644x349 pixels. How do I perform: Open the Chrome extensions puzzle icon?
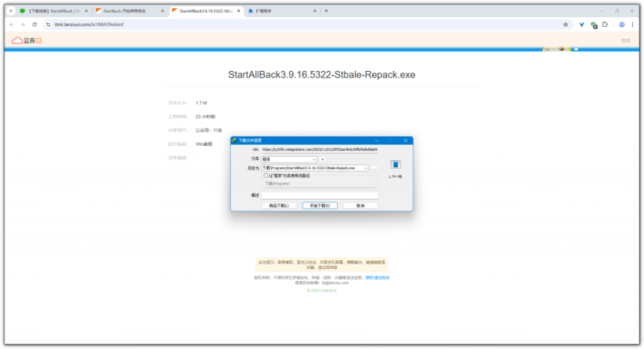point(604,25)
